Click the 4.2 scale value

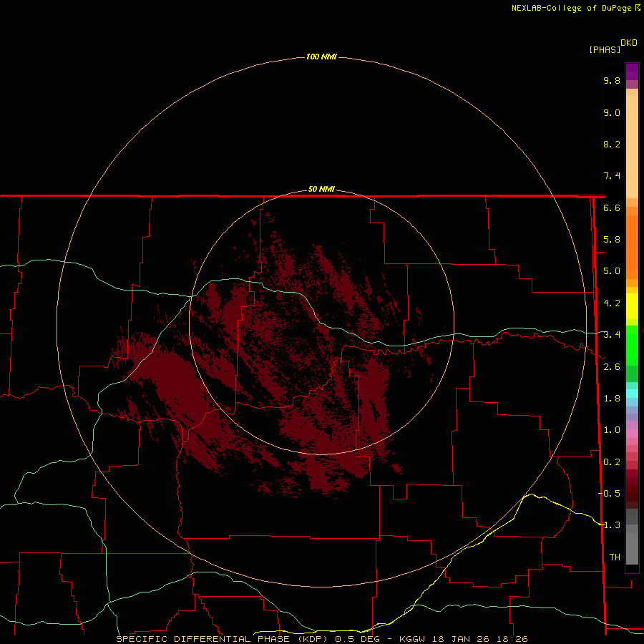pyautogui.click(x=612, y=303)
